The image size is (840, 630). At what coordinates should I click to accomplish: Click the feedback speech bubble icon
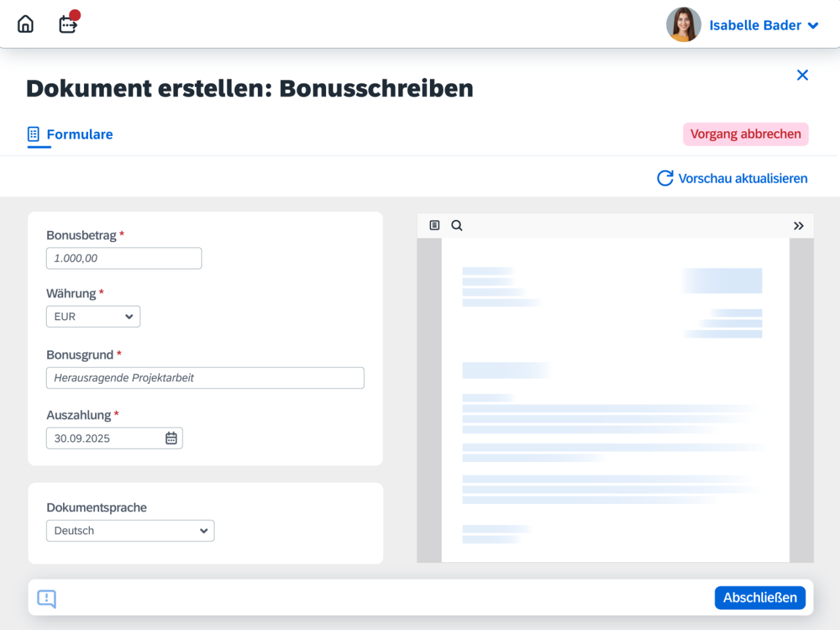tap(46, 598)
